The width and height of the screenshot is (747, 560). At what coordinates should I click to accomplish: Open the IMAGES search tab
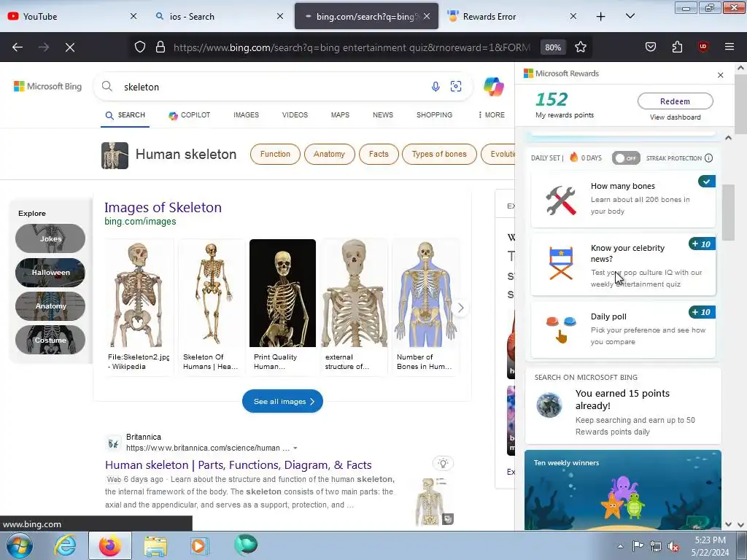[247, 114]
